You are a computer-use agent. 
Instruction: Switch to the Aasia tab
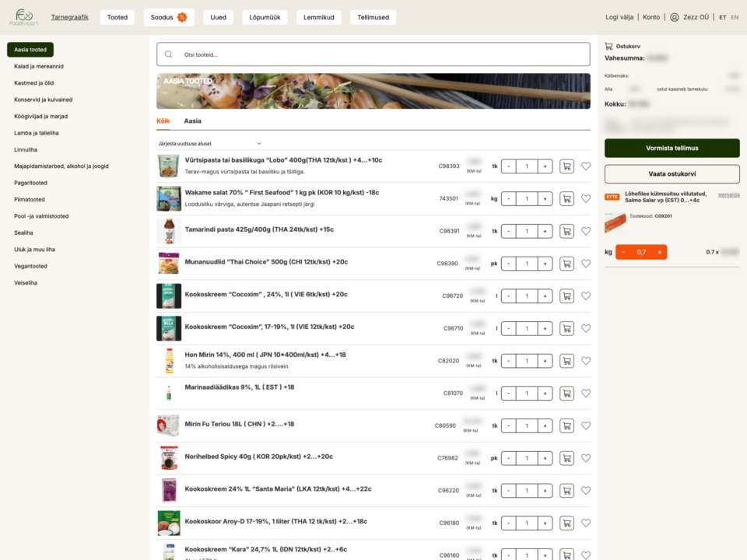pyautogui.click(x=192, y=121)
